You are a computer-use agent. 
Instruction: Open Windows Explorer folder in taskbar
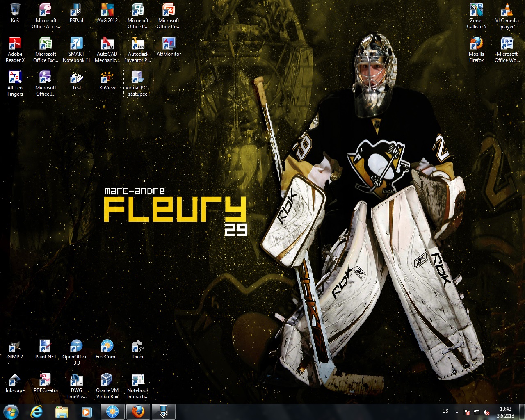(x=62, y=412)
